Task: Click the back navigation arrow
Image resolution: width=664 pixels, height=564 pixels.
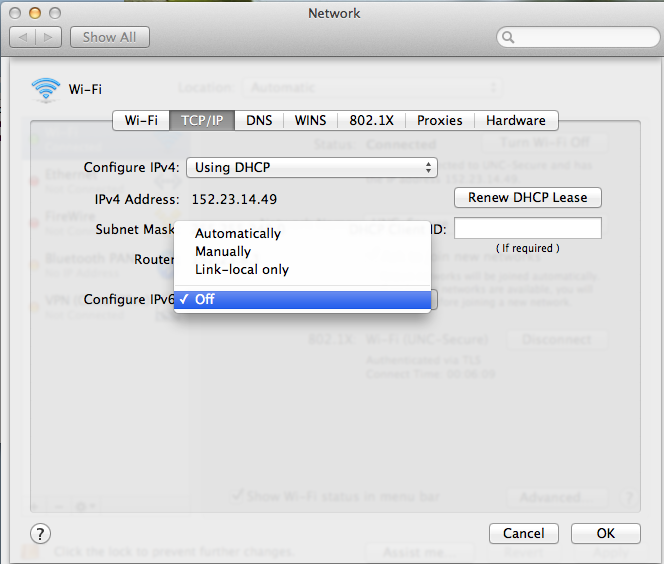Action: pyautogui.click(x=24, y=37)
